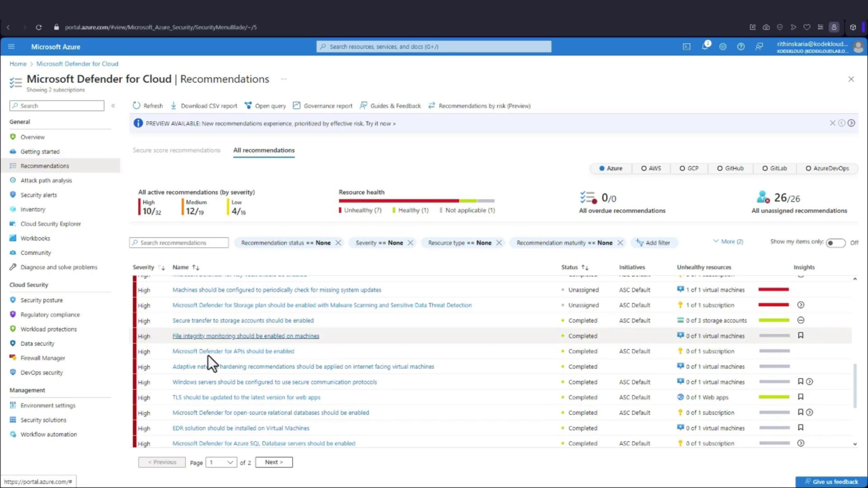Open the page number dropdown
Viewport: 868px width, 488px height.
point(221,462)
